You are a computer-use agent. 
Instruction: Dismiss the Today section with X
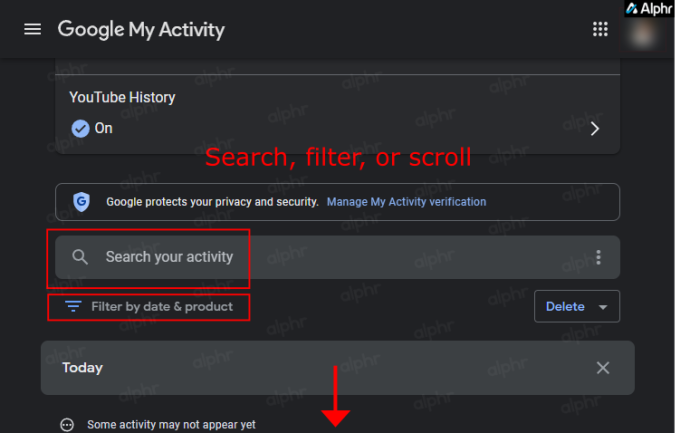click(x=602, y=368)
